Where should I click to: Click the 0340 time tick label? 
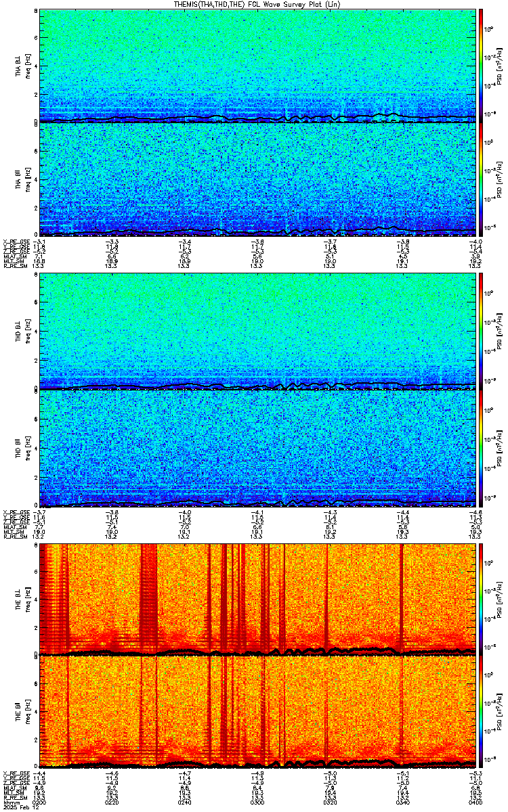[x=402, y=801]
